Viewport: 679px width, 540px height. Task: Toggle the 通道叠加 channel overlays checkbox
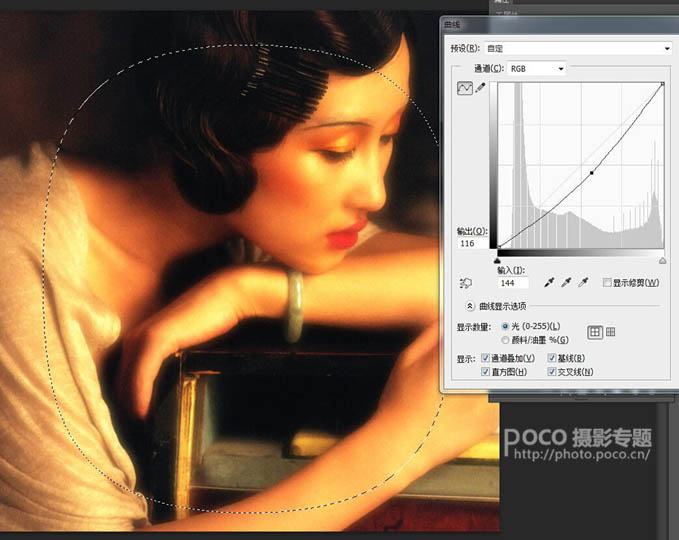487,358
